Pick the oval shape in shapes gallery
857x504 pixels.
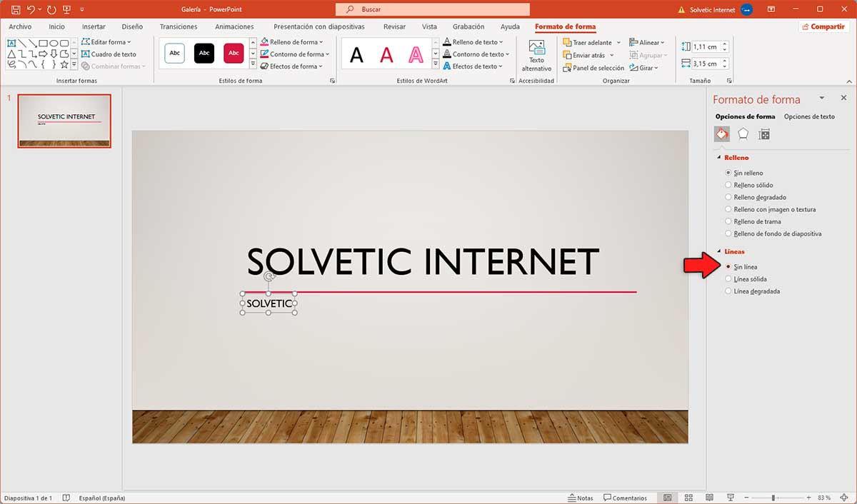point(54,43)
